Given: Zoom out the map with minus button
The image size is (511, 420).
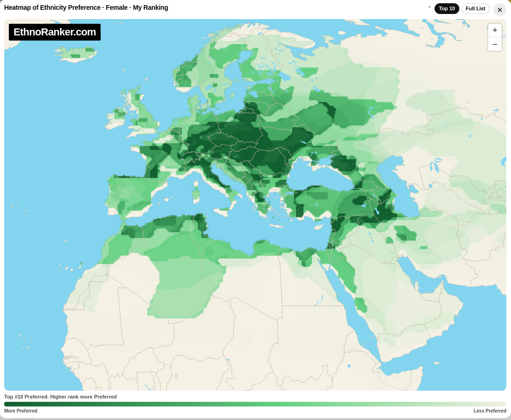Looking at the screenshot, I should point(495,44).
